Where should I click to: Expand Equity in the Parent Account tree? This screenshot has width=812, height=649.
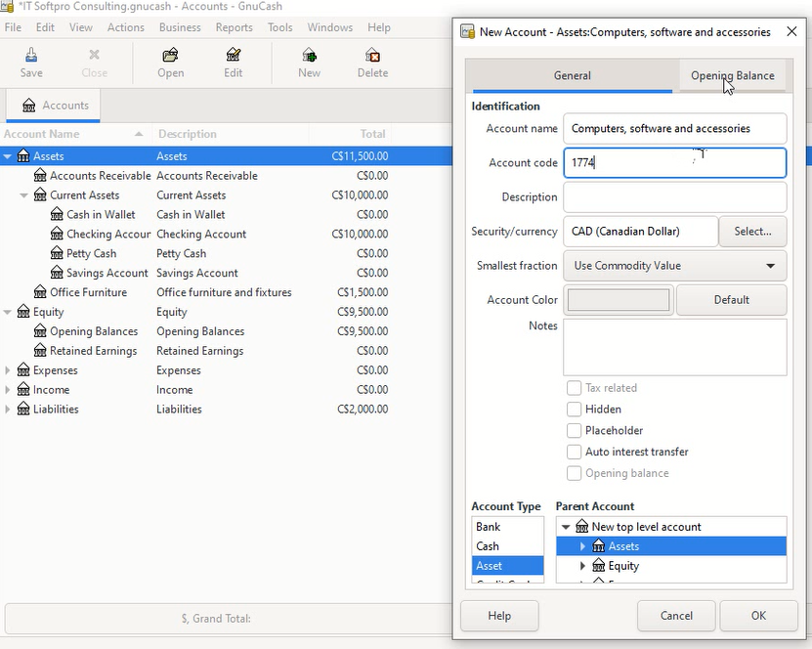pyautogui.click(x=583, y=566)
